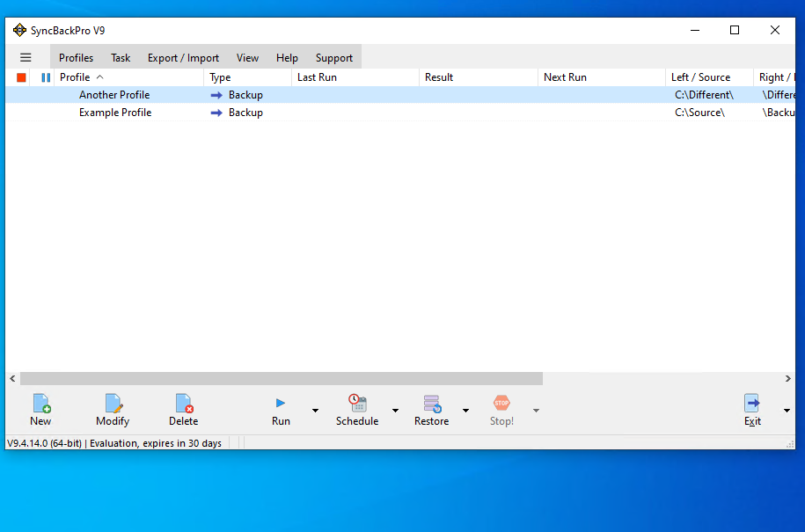Click the backup arrow icon for Another Profile
This screenshot has width=805, height=532.
pyautogui.click(x=216, y=95)
